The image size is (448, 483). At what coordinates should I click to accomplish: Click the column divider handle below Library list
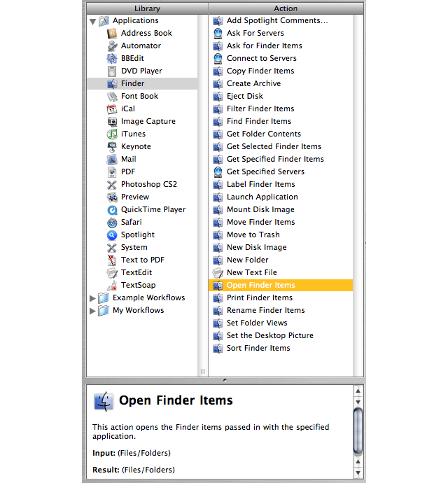203,371
